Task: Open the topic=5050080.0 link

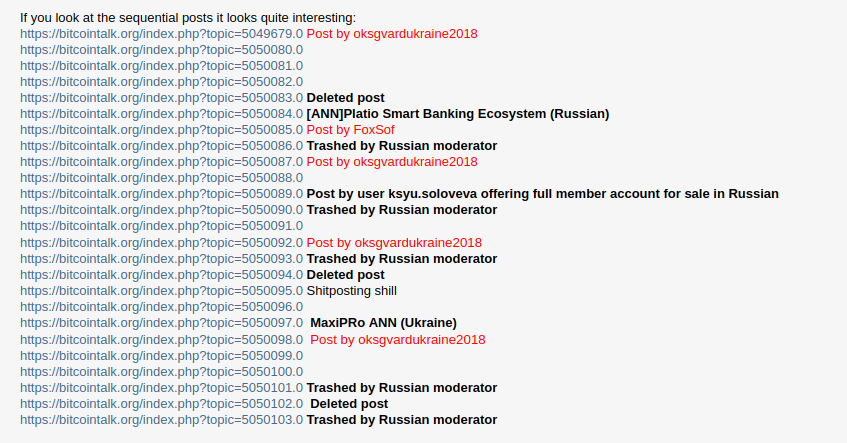Action: point(162,50)
